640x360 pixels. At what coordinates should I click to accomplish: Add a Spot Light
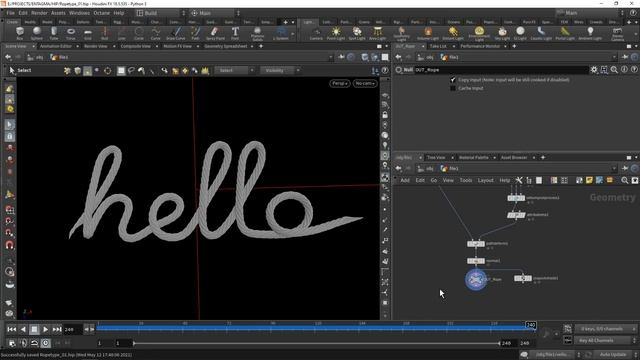(x=357, y=33)
